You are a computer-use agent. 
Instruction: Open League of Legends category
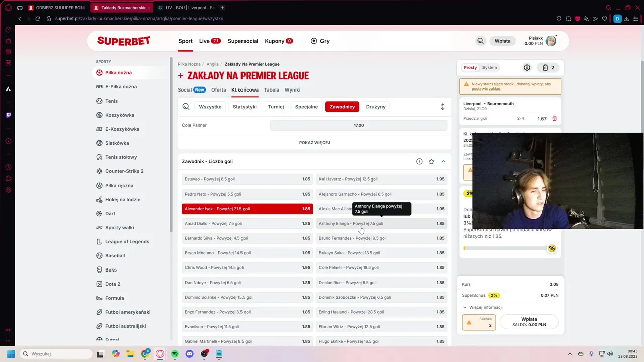click(x=127, y=242)
